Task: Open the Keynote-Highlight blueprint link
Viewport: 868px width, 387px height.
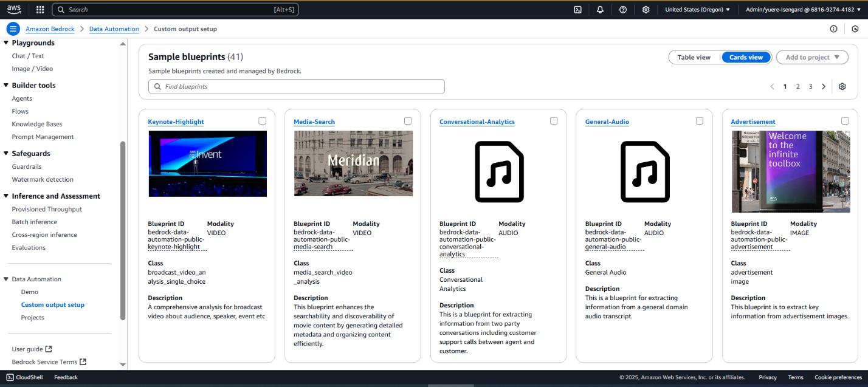Action: point(176,122)
